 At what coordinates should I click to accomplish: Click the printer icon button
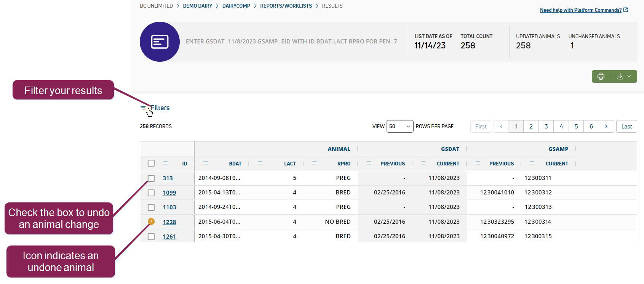point(601,76)
